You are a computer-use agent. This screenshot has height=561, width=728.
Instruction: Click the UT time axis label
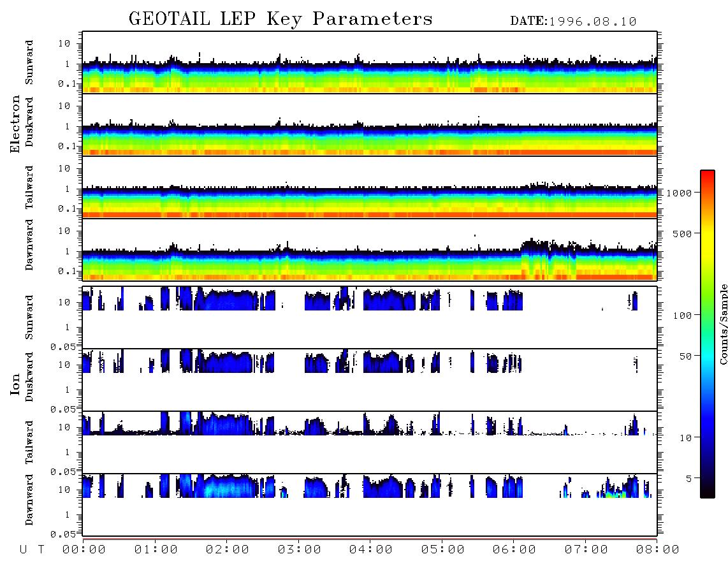(x=32, y=550)
